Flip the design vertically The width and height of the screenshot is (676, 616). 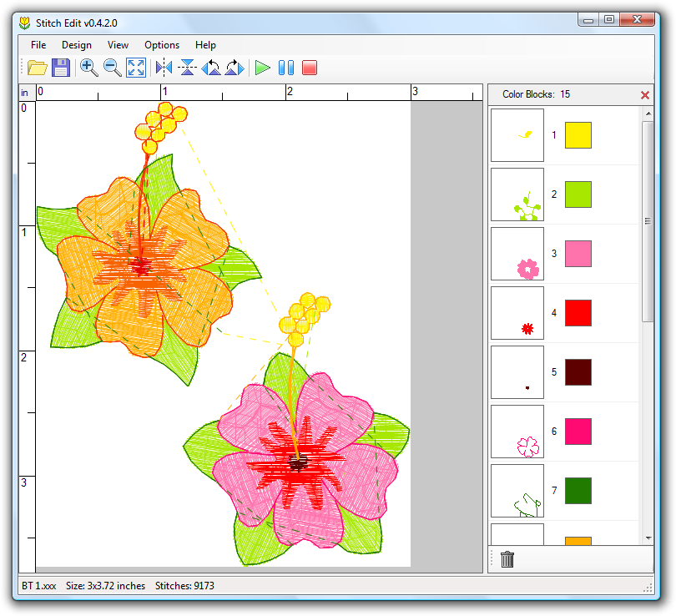point(187,68)
